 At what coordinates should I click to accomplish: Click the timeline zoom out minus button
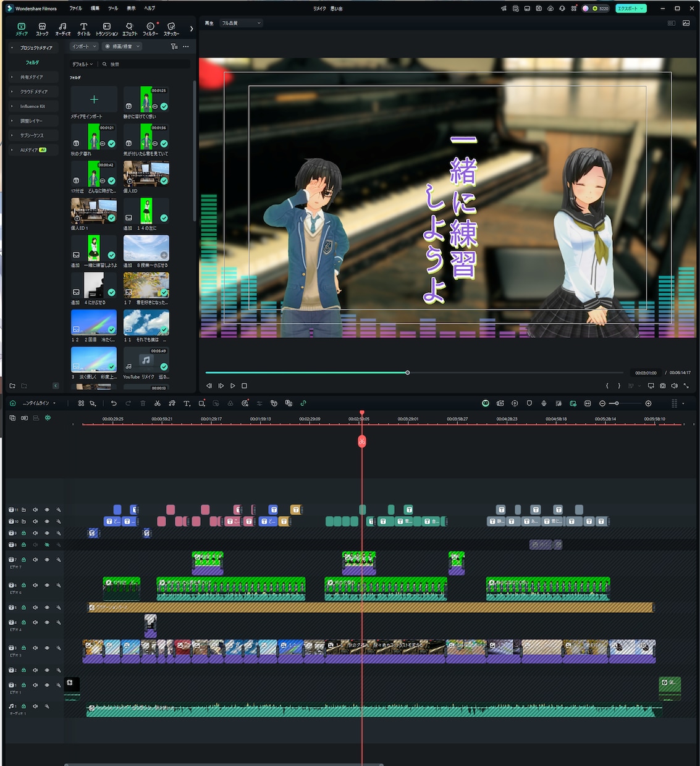click(602, 403)
